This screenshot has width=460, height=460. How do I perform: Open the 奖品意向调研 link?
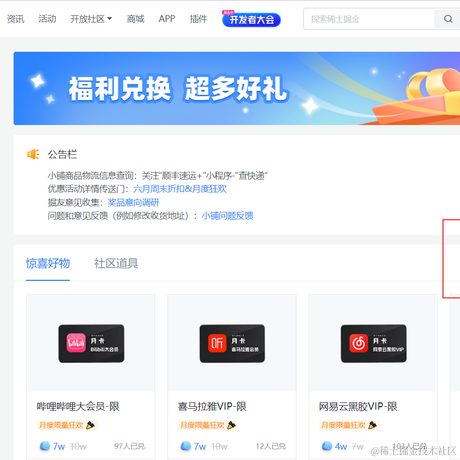pyautogui.click(x=133, y=202)
